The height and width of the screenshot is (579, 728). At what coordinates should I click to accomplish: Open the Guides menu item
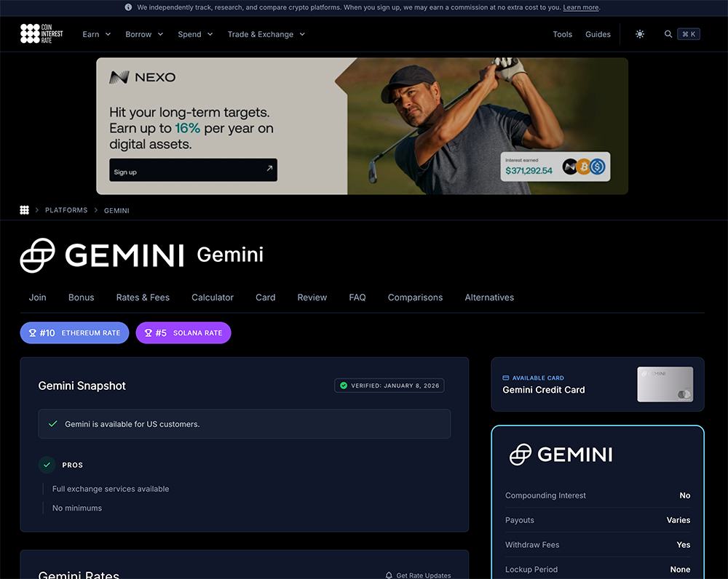[x=598, y=34]
